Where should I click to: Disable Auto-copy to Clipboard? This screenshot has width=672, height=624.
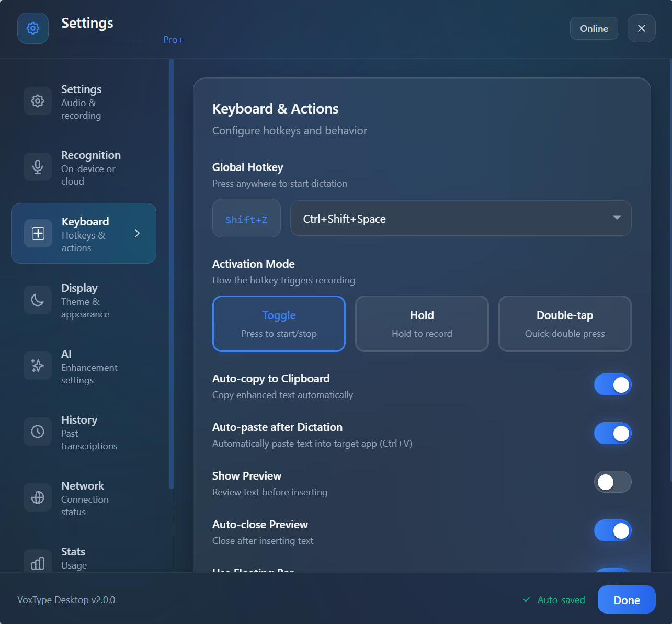click(612, 384)
